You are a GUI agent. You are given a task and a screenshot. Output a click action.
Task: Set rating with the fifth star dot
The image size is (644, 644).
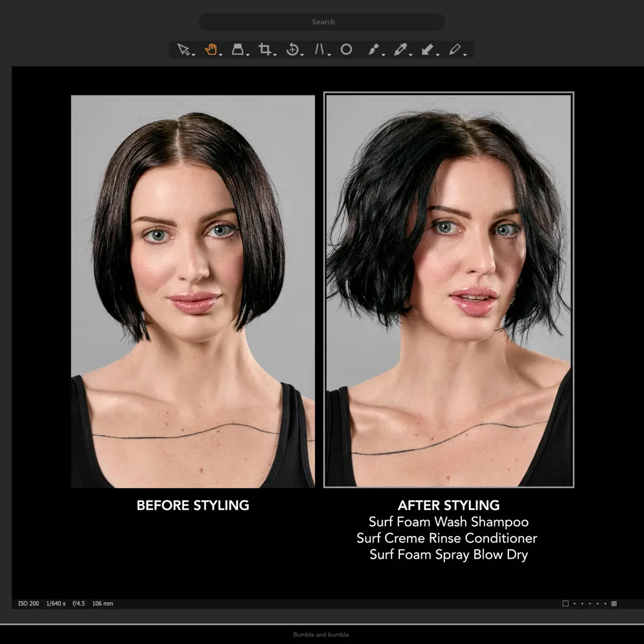(x=605, y=604)
